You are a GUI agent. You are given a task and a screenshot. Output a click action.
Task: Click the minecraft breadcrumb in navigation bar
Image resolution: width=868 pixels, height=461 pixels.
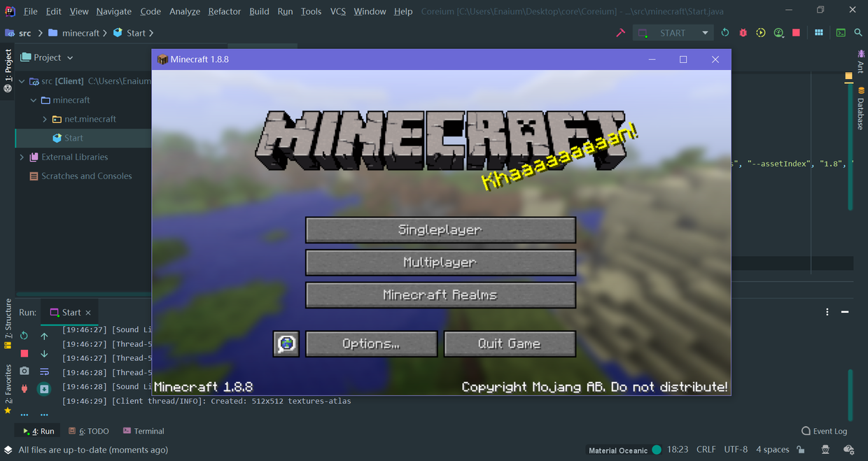pyautogui.click(x=75, y=33)
